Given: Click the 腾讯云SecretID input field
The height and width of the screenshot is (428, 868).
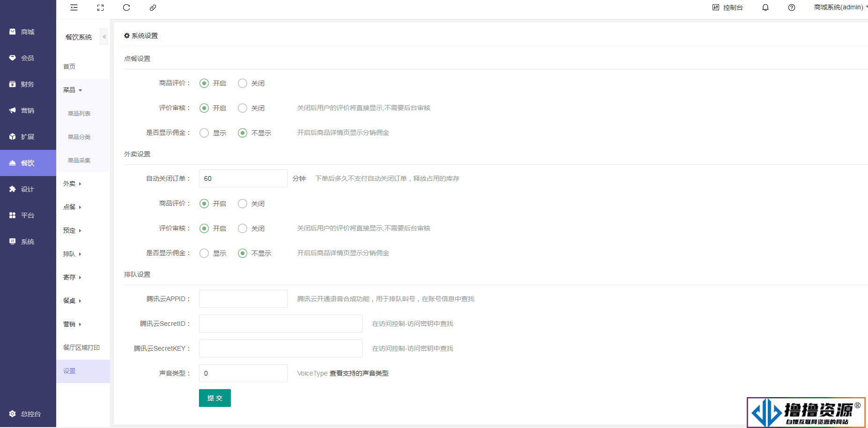Looking at the screenshot, I should click(x=281, y=324).
